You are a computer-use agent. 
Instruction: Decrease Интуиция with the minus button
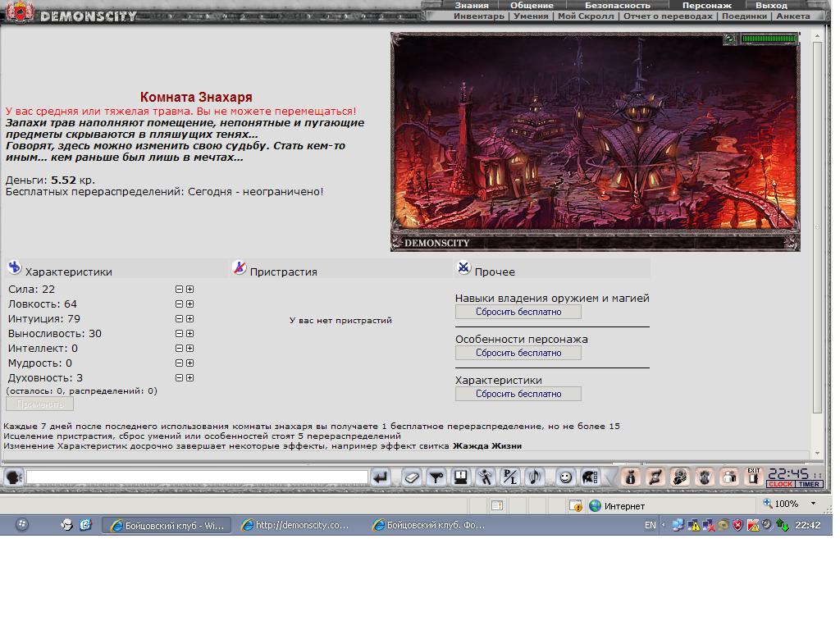click(x=179, y=319)
